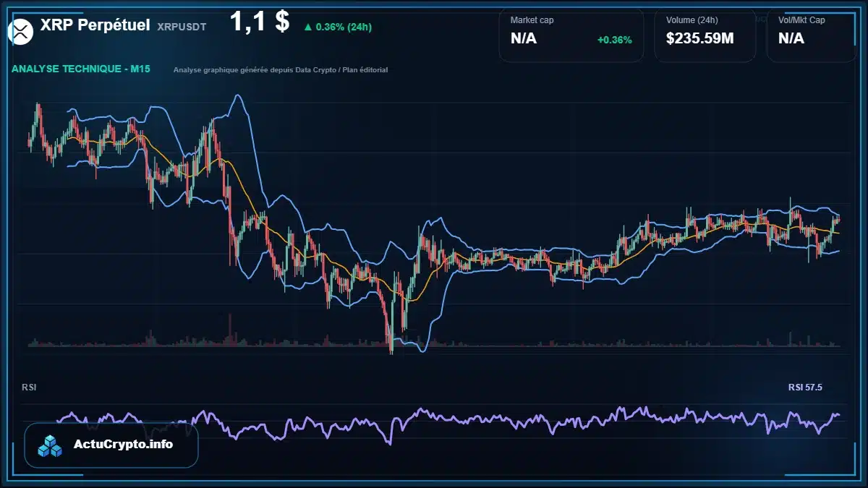Open the Vol/Mkt Cap card
Screen dimensions: 868x488
pos(812,35)
